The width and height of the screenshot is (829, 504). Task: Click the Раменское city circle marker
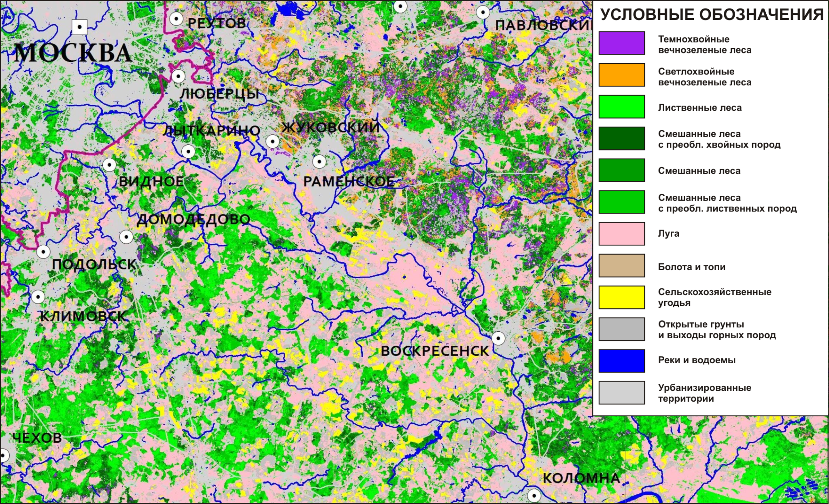319,162
